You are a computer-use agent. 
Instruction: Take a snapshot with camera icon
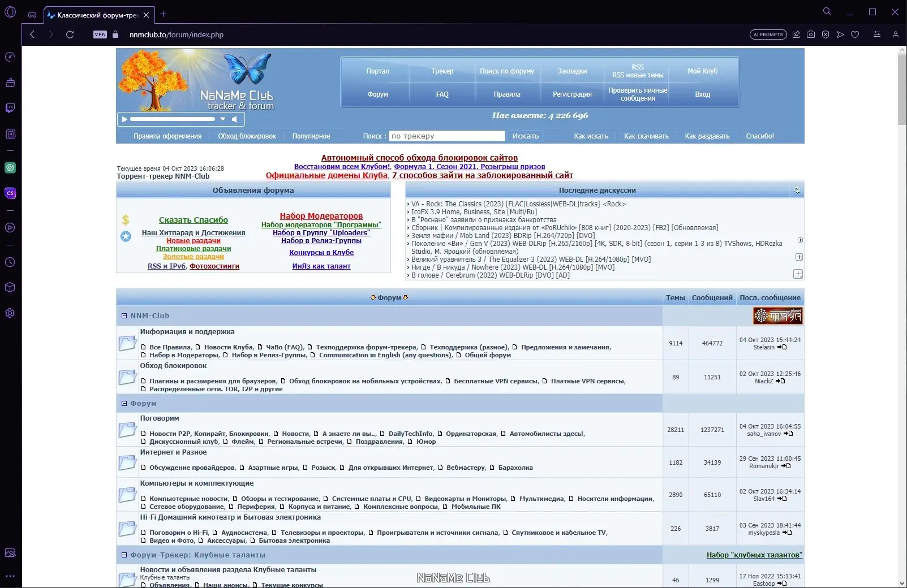pos(811,34)
